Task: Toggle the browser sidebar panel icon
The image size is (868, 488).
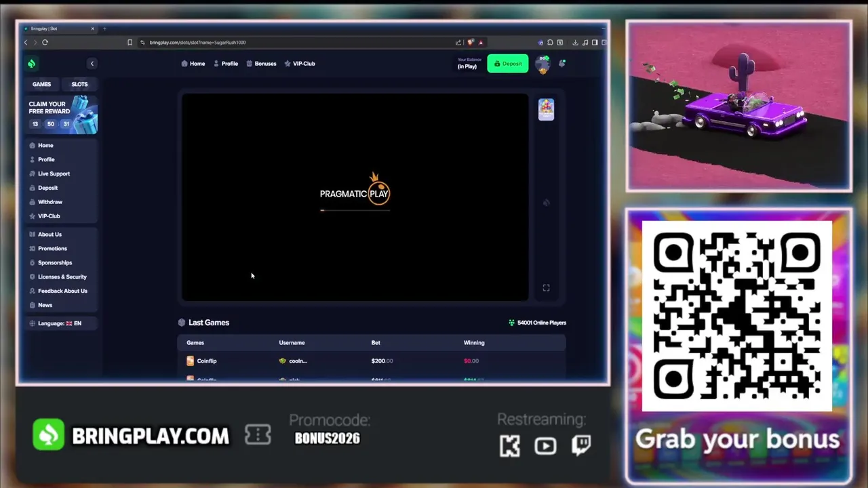Action: 595,42
